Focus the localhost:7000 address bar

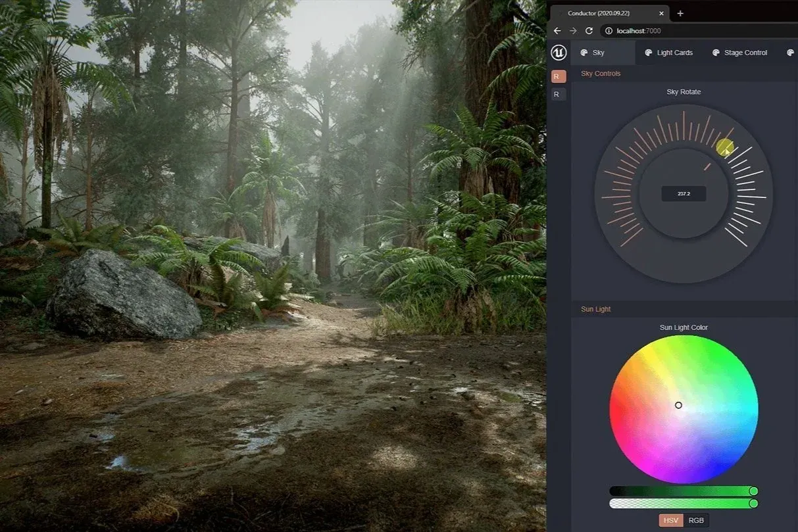(x=697, y=31)
